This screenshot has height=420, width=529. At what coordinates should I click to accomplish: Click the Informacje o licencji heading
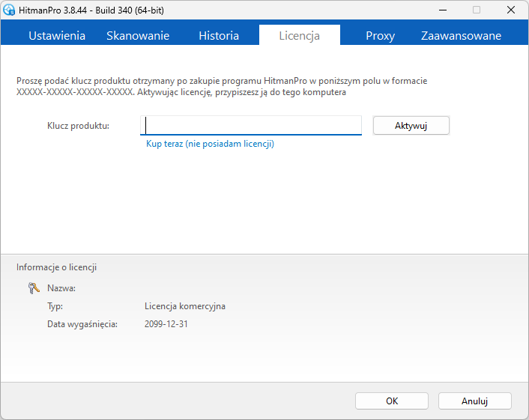56,267
